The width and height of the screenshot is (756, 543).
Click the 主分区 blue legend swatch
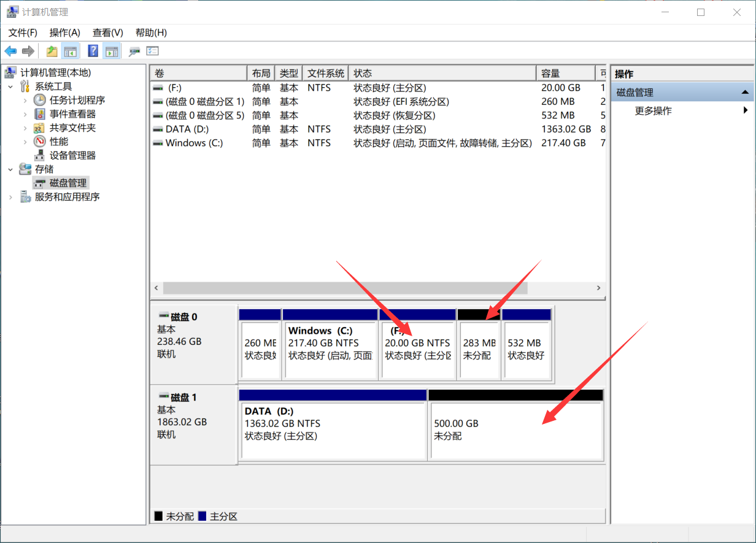[202, 516]
